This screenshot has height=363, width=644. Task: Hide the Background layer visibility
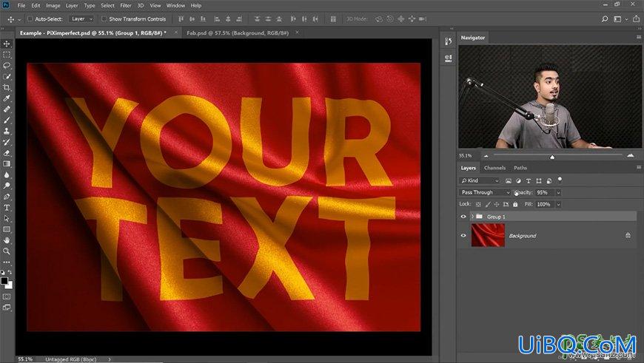(463, 235)
